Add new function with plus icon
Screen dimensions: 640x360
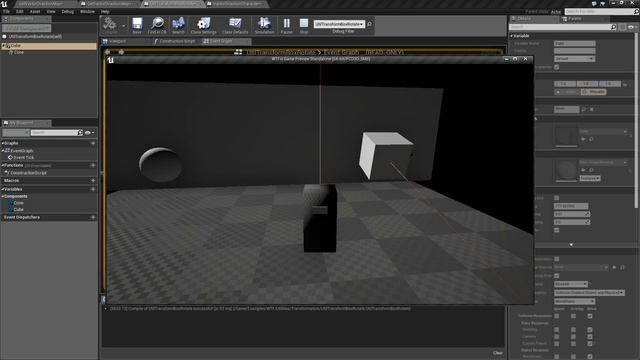[93, 165]
